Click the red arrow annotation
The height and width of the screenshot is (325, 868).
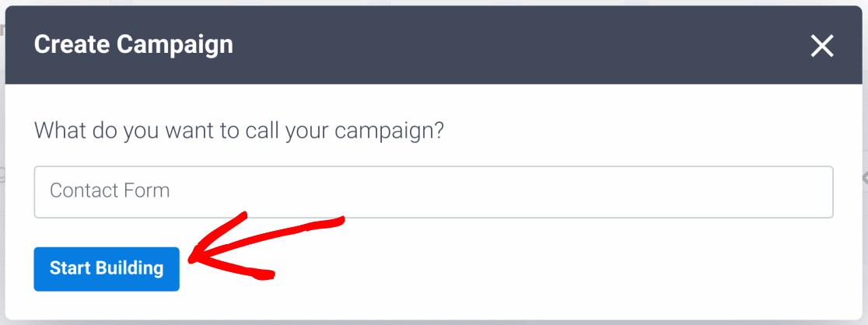(x=267, y=243)
